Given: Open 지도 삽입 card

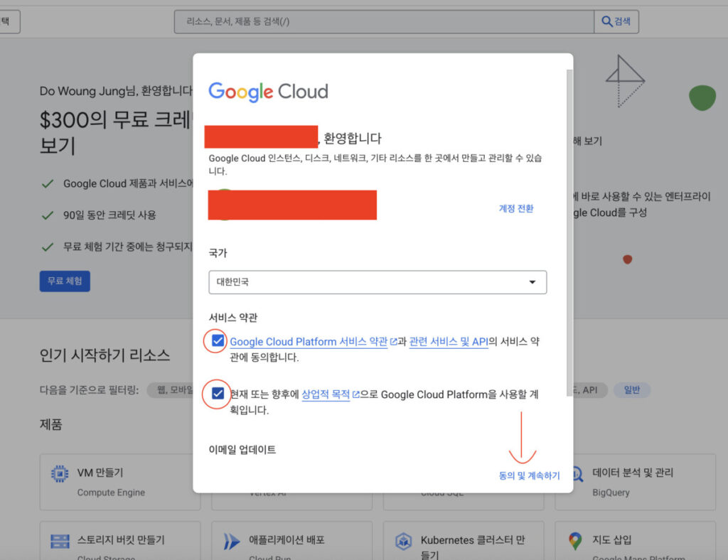Looking at the screenshot, I should pos(635,541).
